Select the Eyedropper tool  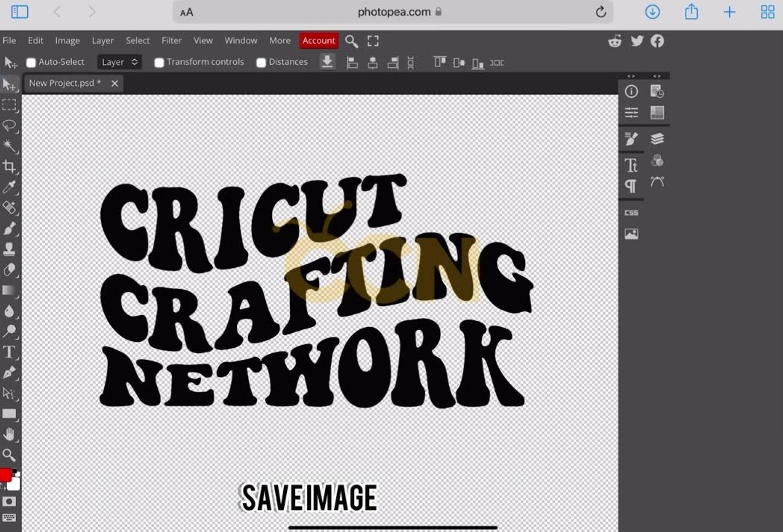pyautogui.click(x=9, y=187)
